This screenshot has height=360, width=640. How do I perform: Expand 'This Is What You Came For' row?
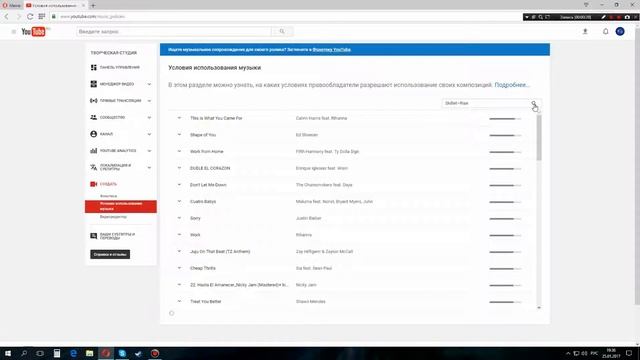[x=179, y=118]
